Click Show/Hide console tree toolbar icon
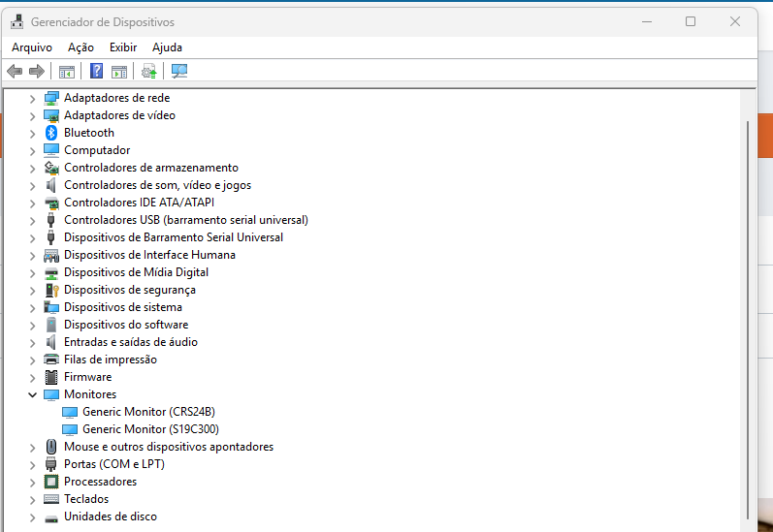The height and width of the screenshot is (532, 773). pyautogui.click(x=67, y=72)
